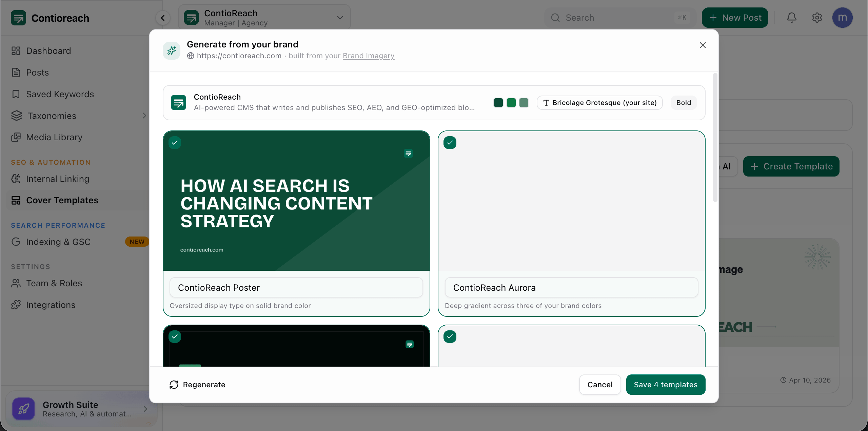Open the Bricolage Grotesque font selector
Image resolution: width=868 pixels, height=431 pixels.
[x=600, y=103]
